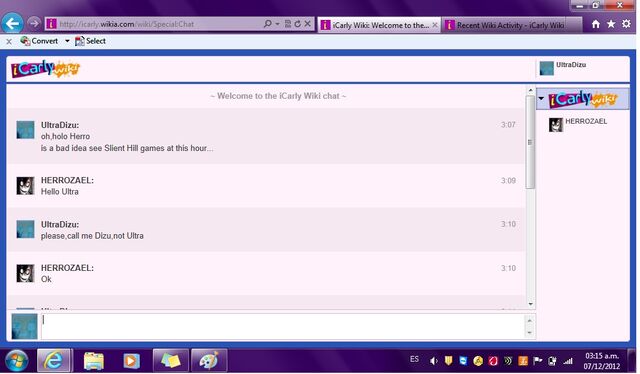Switch to Recent Wiki Activity tab

pyautogui.click(x=511, y=25)
